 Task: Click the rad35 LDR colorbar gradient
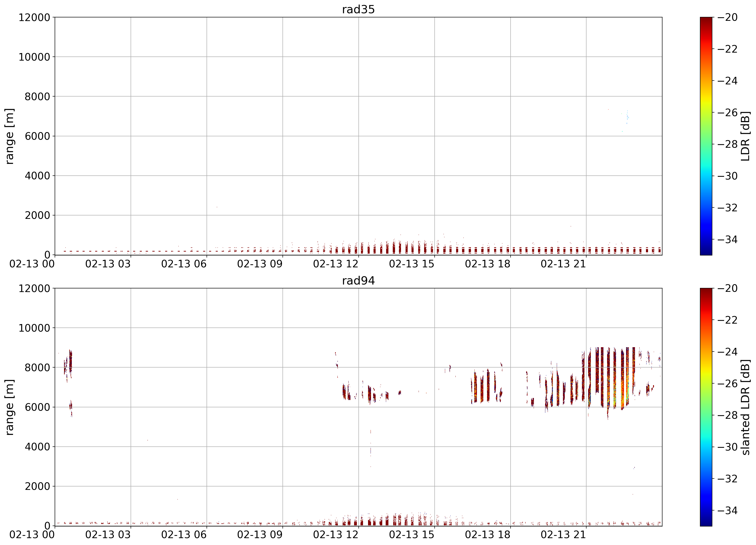tap(706, 136)
